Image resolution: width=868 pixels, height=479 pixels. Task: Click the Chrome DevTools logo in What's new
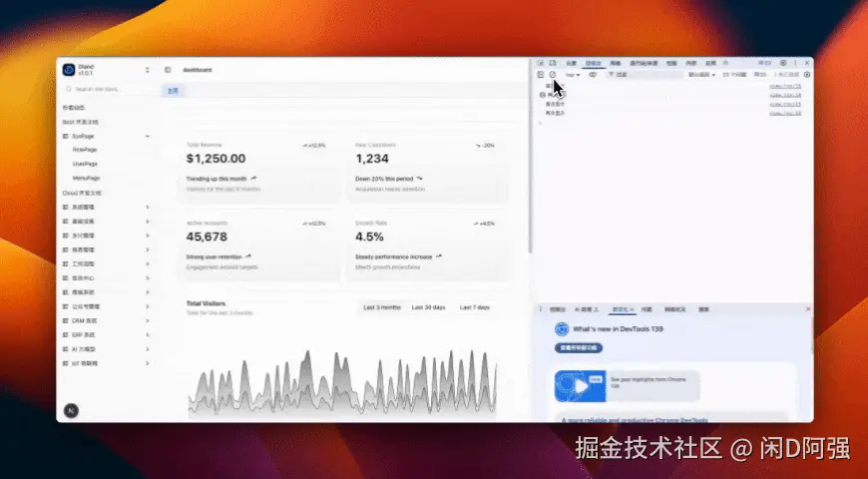[562, 329]
